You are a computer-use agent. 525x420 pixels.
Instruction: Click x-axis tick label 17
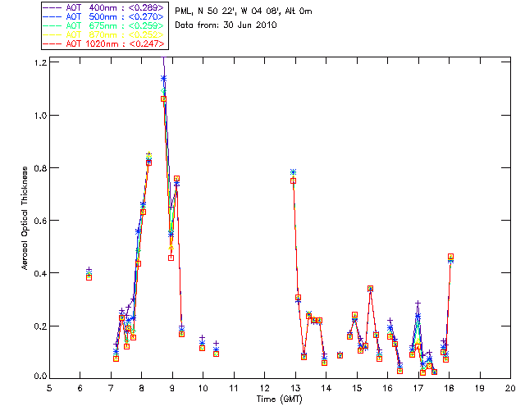pos(418,388)
